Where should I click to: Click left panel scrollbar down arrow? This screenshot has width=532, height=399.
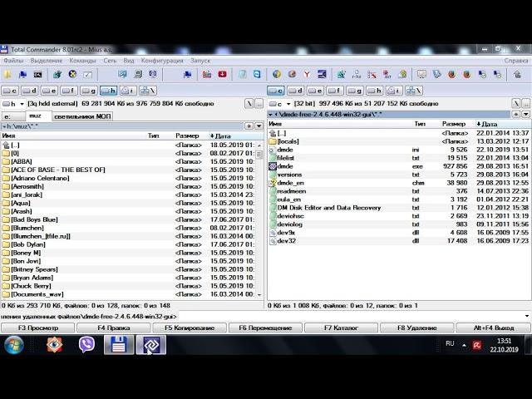(259, 294)
